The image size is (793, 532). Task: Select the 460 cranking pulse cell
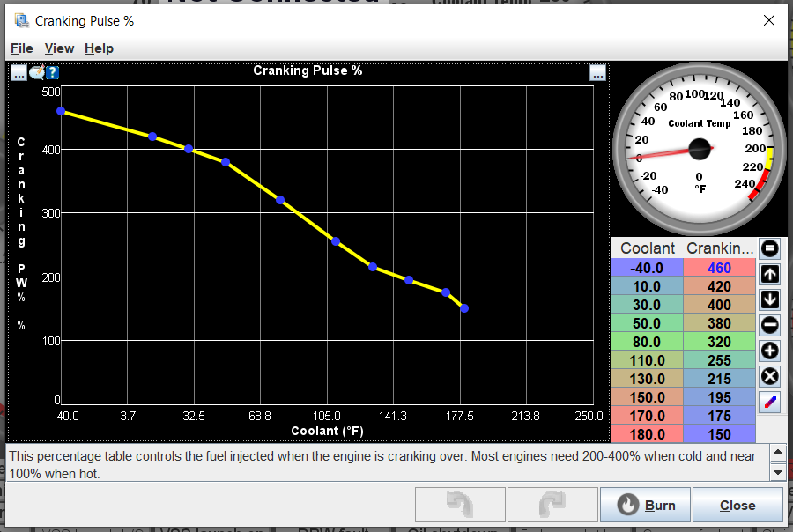point(719,268)
